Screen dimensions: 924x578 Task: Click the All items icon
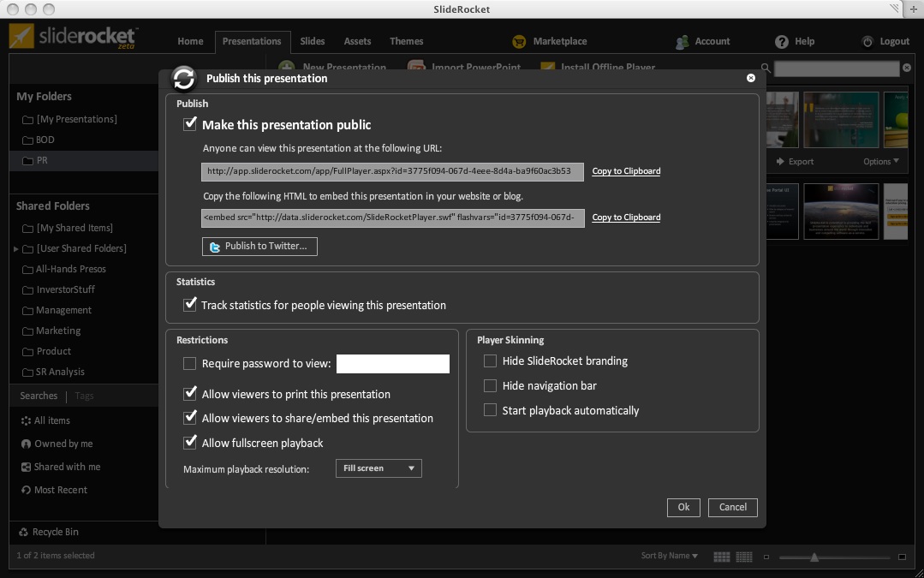26,420
